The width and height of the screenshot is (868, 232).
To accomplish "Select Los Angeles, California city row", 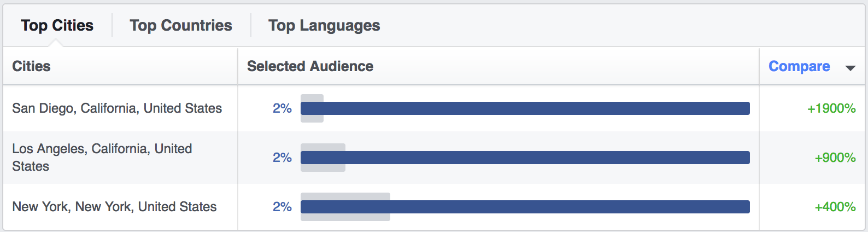I will [102, 158].
